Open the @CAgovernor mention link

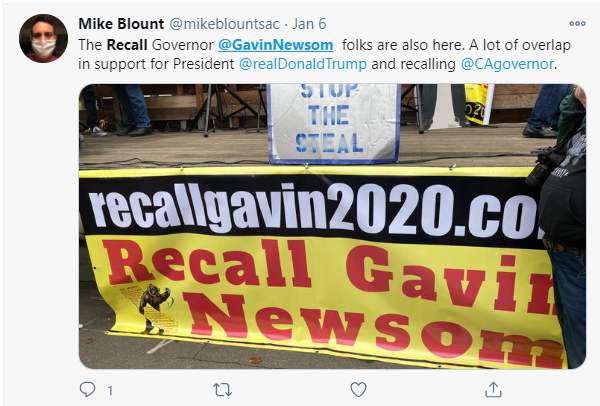coord(507,64)
